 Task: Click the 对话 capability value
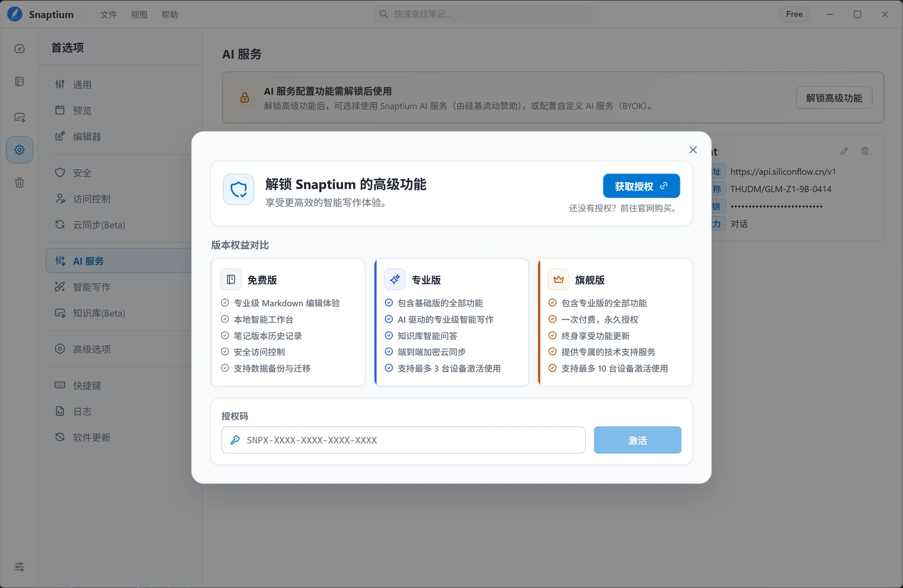pyautogui.click(x=739, y=224)
